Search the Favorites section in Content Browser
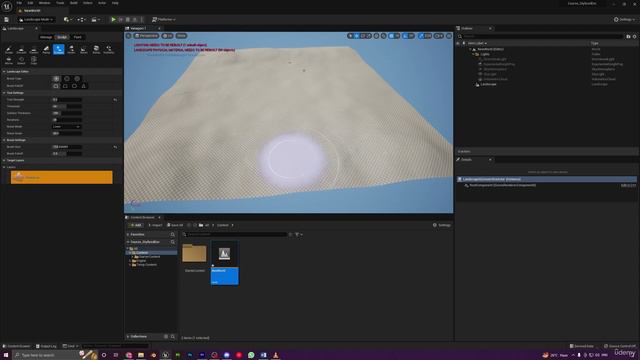Image resolution: width=640 pixels, height=360 pixels. 173,235
